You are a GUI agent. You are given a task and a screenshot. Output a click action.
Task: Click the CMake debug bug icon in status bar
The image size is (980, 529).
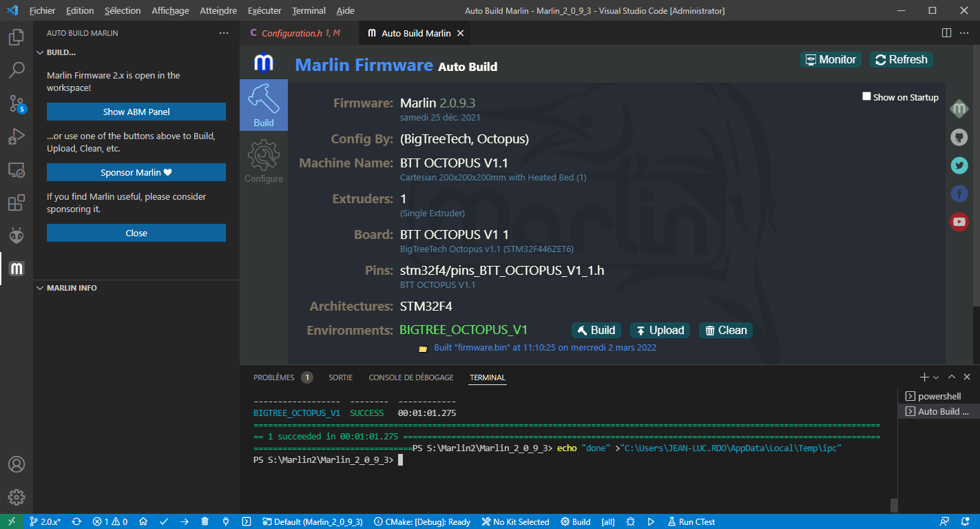point(631,522)
